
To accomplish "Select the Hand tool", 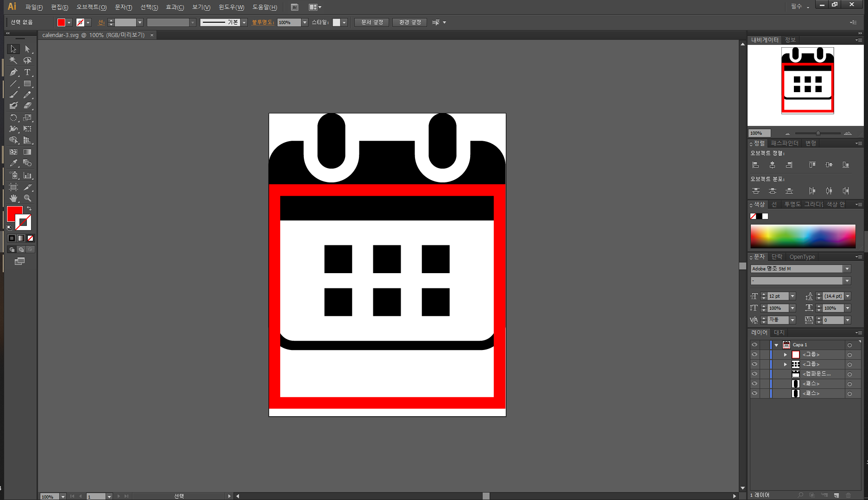I will coord(13,198).
